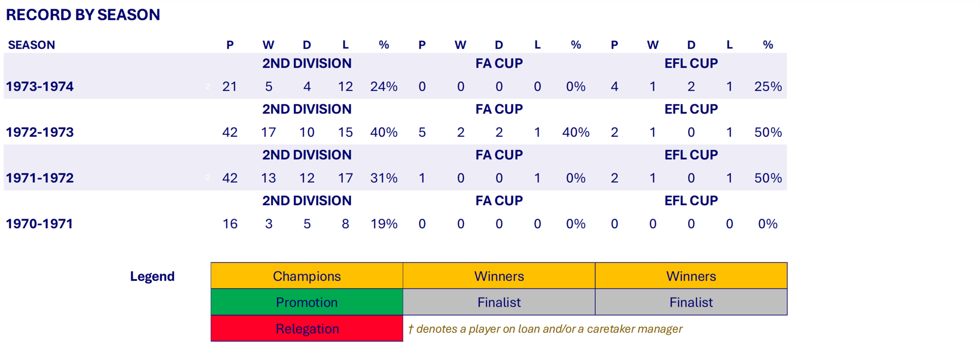Select the 31% league win percentage
Screen dimensions: 980x342
pos(384,178)
